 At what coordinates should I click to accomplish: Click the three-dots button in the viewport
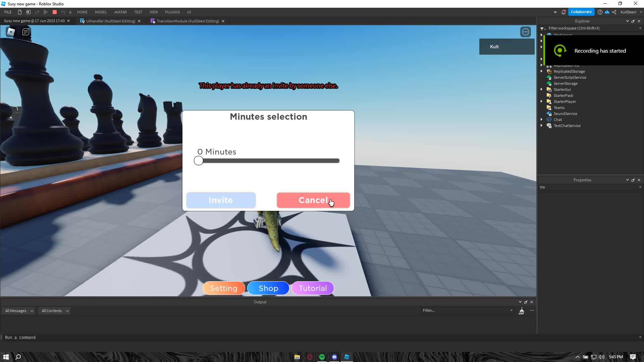(526, 32)
